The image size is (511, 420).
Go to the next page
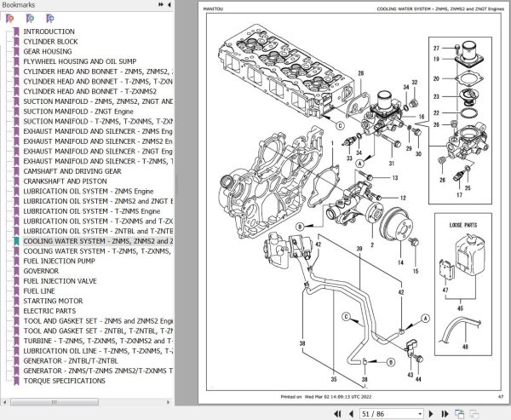431,414
